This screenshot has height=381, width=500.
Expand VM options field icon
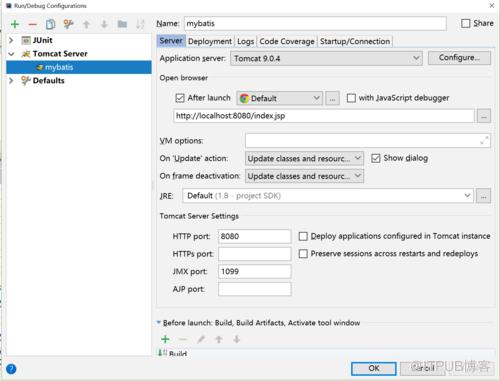[484, 140]
